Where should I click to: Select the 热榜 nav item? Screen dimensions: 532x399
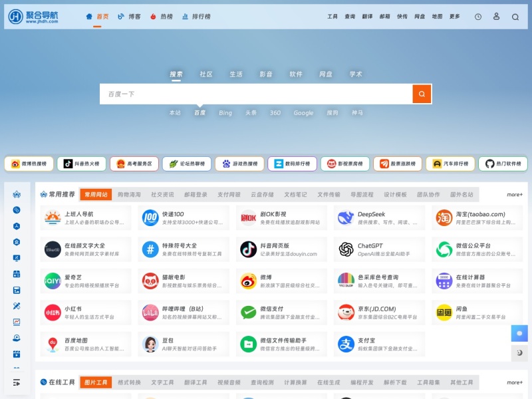[x=161, y=16]
